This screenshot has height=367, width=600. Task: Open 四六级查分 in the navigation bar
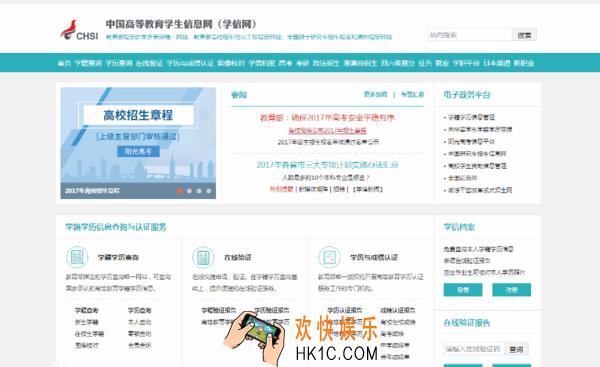click(398, 63)
